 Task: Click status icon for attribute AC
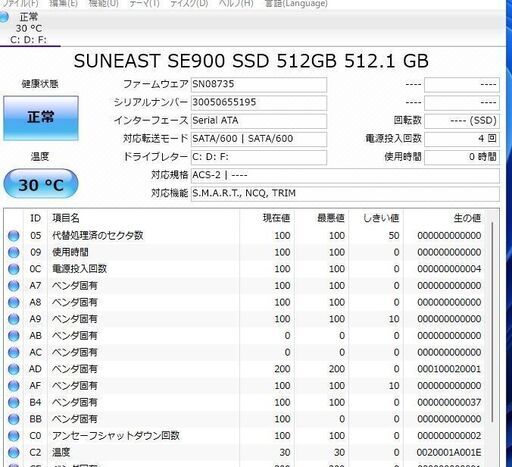tap(14, 353)
